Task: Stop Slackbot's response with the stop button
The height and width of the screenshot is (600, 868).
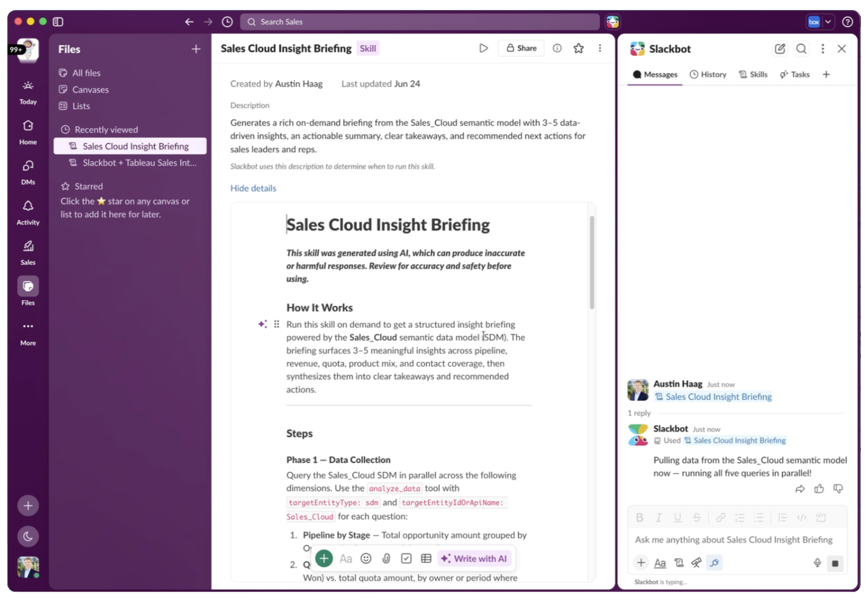Action: click(x=835, y=563)
